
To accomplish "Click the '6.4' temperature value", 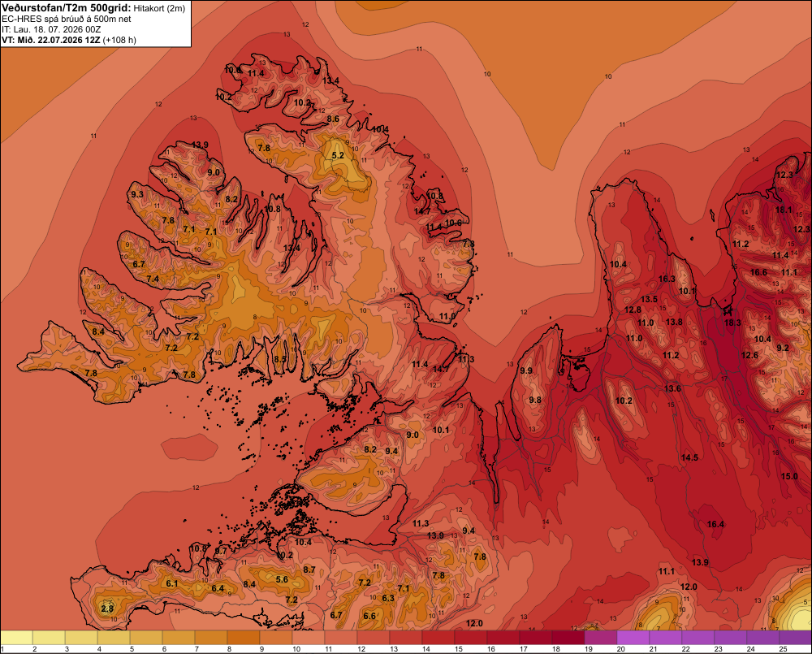I will pyautogui.click(x=218, y=588).
